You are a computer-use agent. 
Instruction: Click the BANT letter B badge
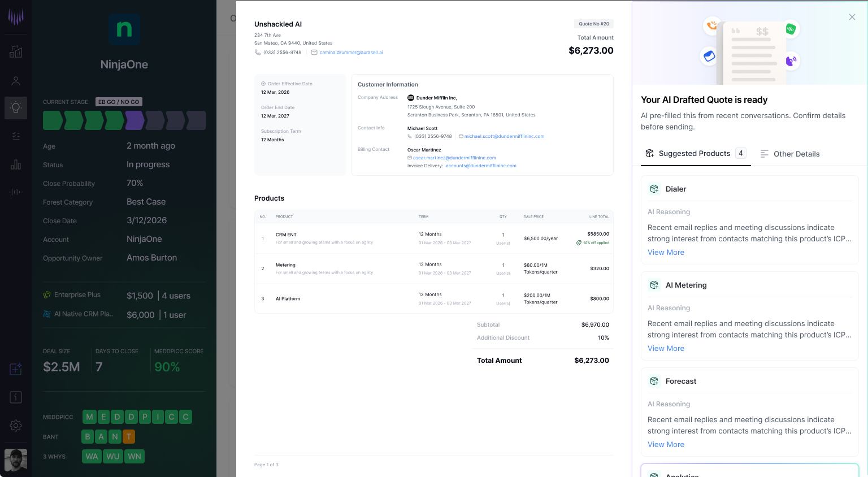point(88,437)
